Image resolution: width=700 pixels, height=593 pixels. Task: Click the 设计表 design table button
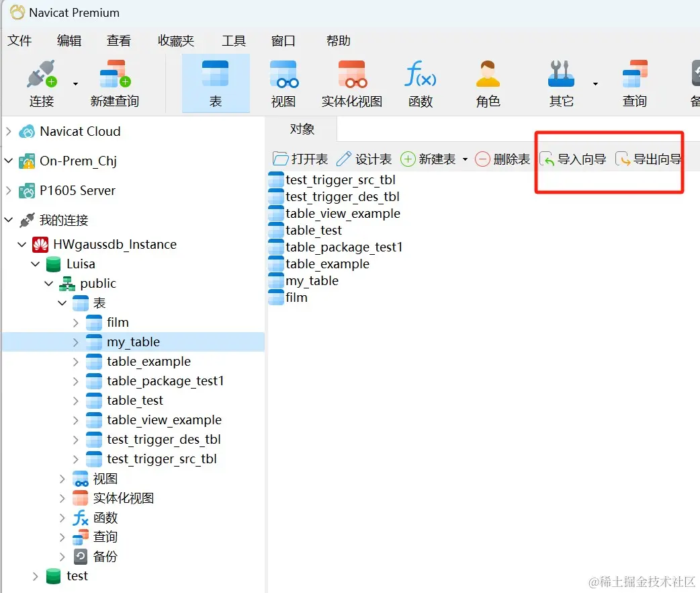[364, 159]
